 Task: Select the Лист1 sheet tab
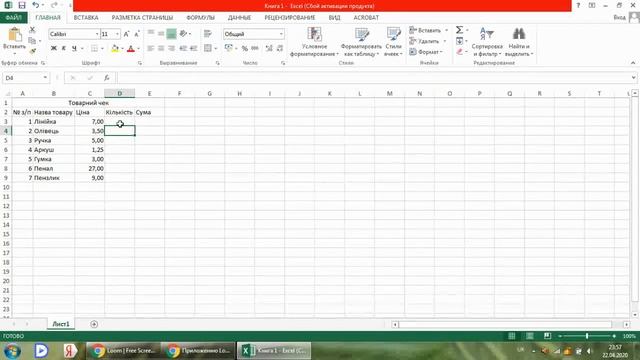click(x=61, y=324)
